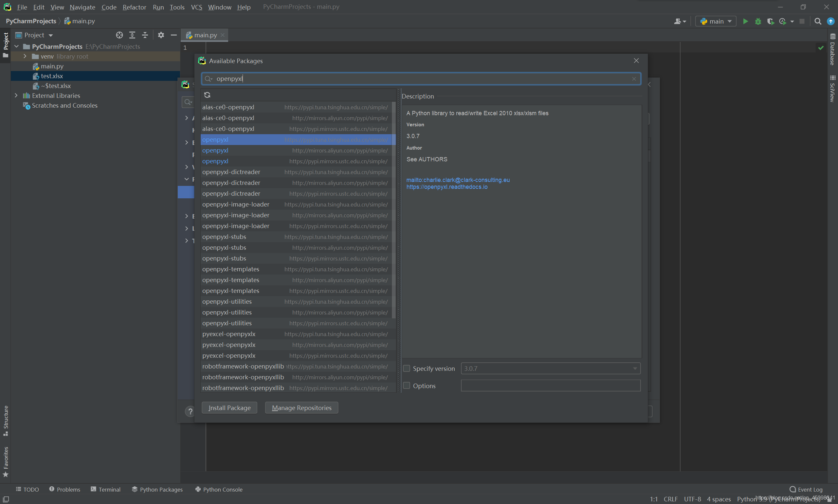This screenshot has width=838, height=504.
Task: Open the profiler run icon
Action: (783, 21)
